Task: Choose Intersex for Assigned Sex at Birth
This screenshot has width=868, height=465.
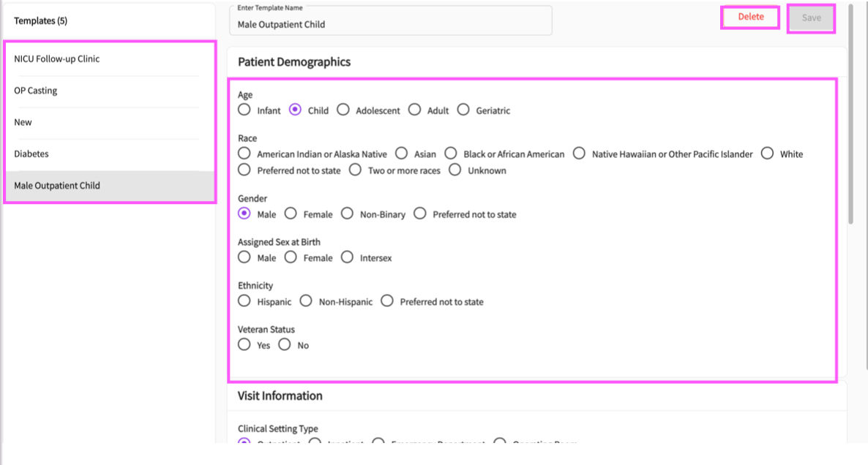Action: (347, 257)
